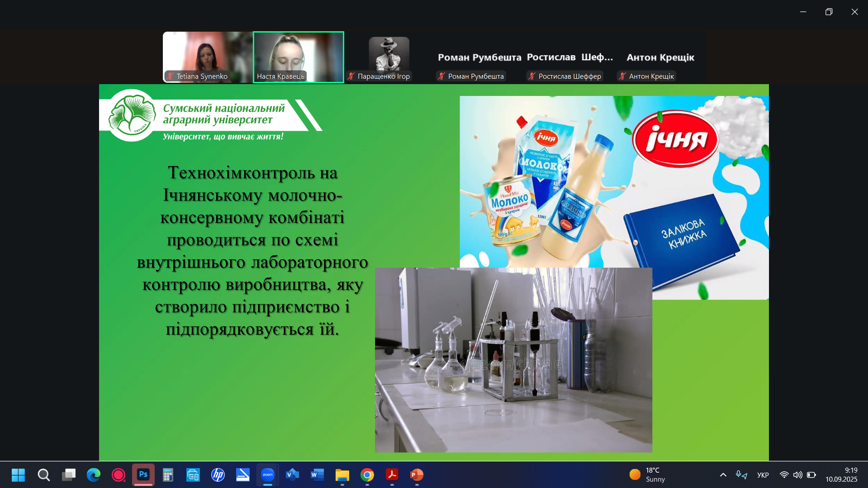Screen dimensions: 868x488
Task: Open Microsoft Word from the taskbar
Action: pos(318,475)
